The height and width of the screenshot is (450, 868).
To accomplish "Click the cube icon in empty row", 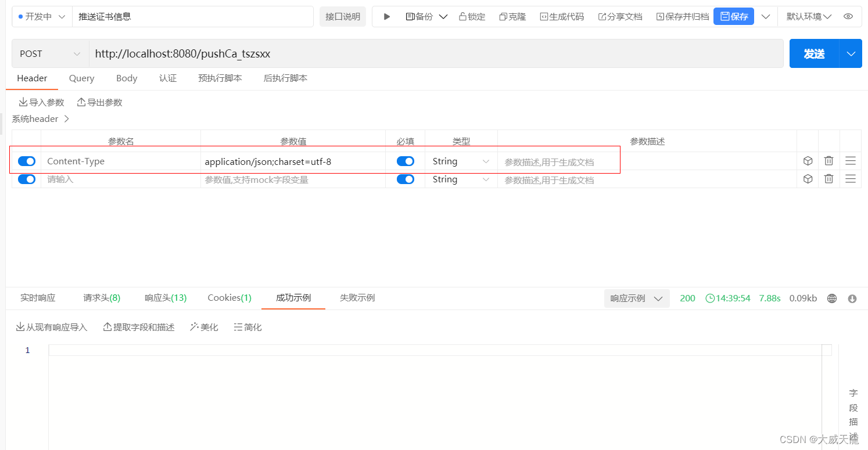I will 808,179.
